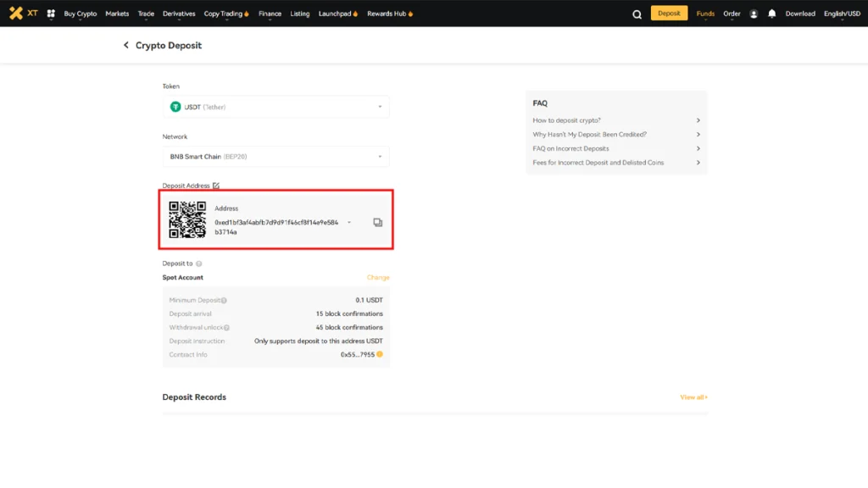Open the Token USDT dropdown
Image resolution: width=868 pixels, height=488 pixels.
tap(275, 107)
